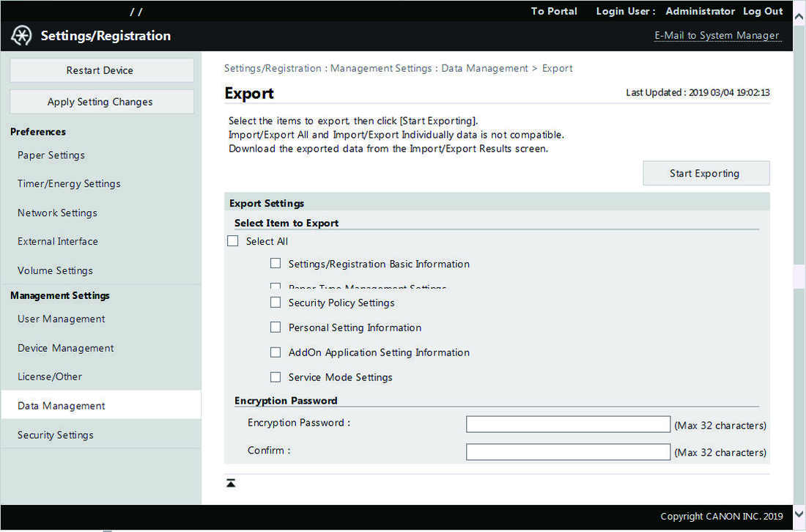Click the return-to-top arrow icon
Screen dimensions: 806x532
[x=231, y=483]
